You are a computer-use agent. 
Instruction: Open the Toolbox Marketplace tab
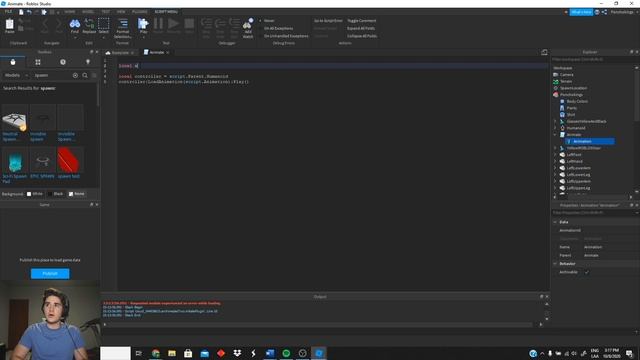pos(13,62)
